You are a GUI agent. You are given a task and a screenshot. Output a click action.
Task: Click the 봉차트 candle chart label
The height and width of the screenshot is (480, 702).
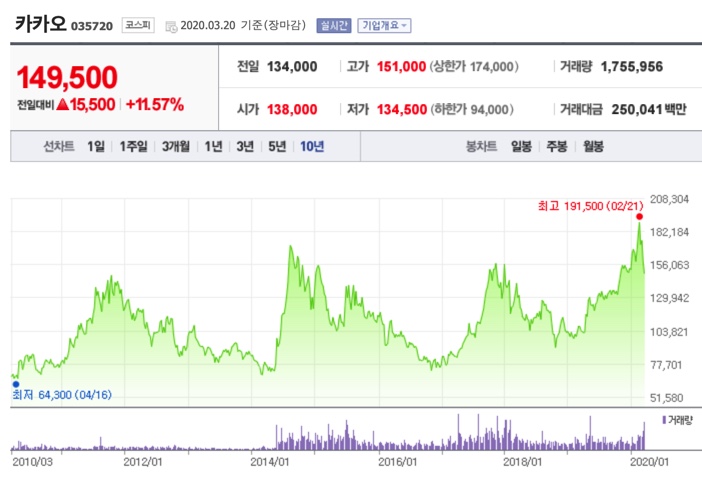pyautogui.click(x=481, y=146)
